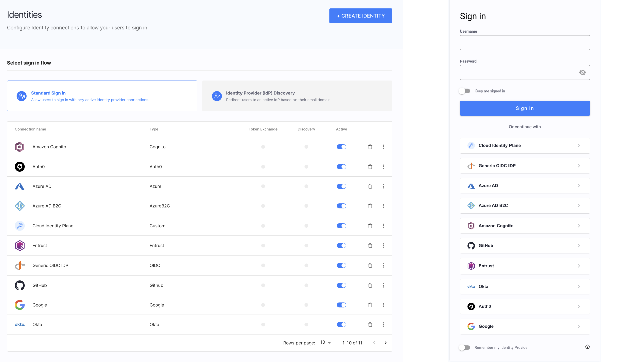This screenshot has height=362, width=644.
Task: Delete the Amazon Cognito connection
Action: click(x=370, y=147)
